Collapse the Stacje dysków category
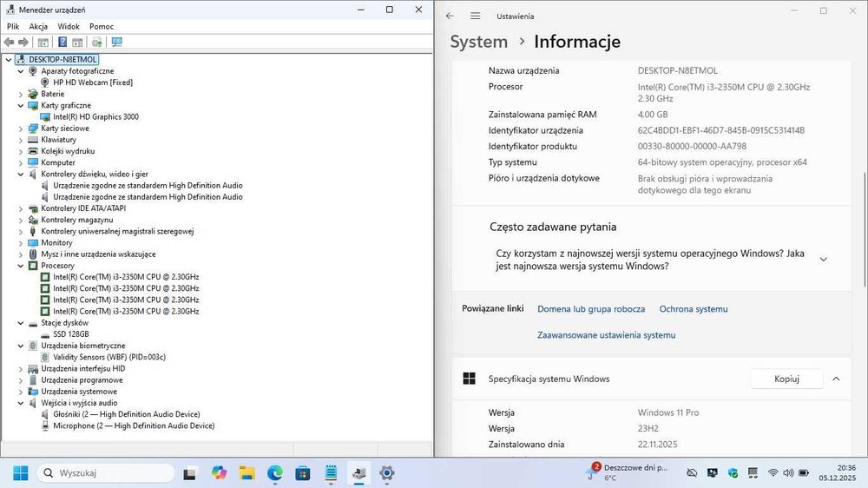The image size is (868, 488). 21,323
